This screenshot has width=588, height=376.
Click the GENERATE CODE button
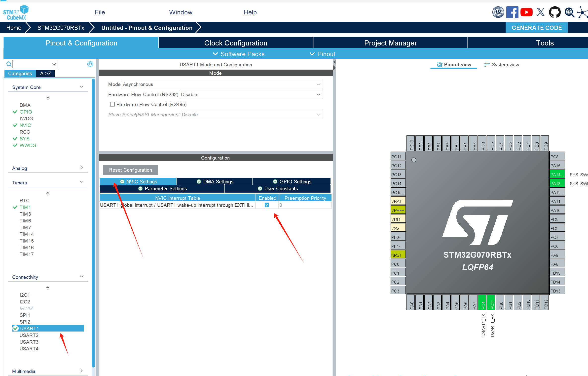coord(537,28)
